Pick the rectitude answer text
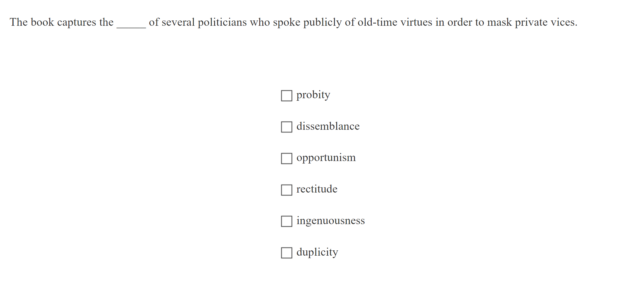 (317, 189)
